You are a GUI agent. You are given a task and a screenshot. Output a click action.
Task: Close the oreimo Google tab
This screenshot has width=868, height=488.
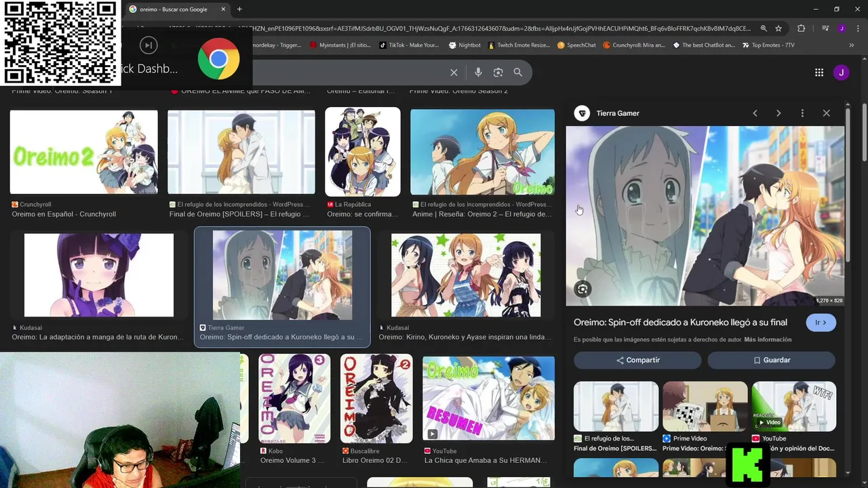click(224, 9)
